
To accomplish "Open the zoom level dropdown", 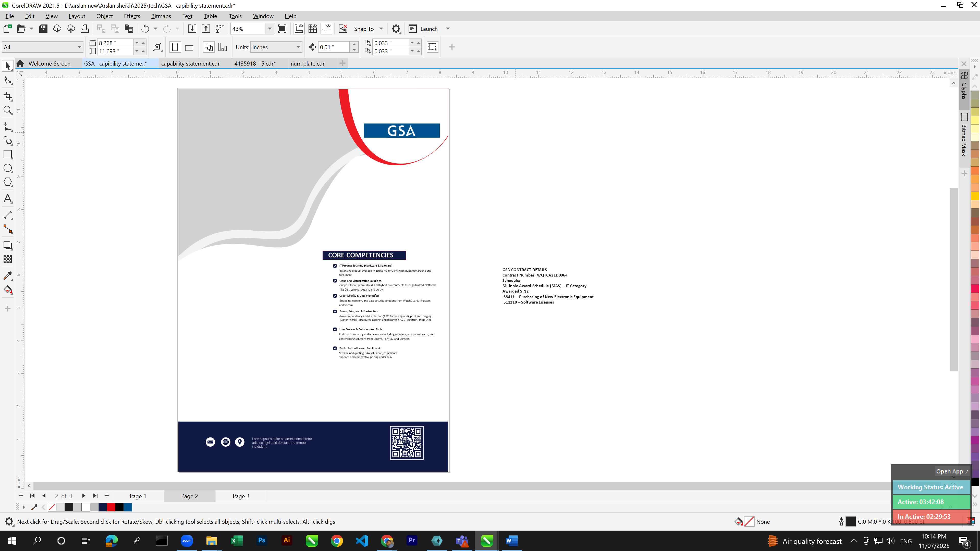I will click(x=269, y=29).
